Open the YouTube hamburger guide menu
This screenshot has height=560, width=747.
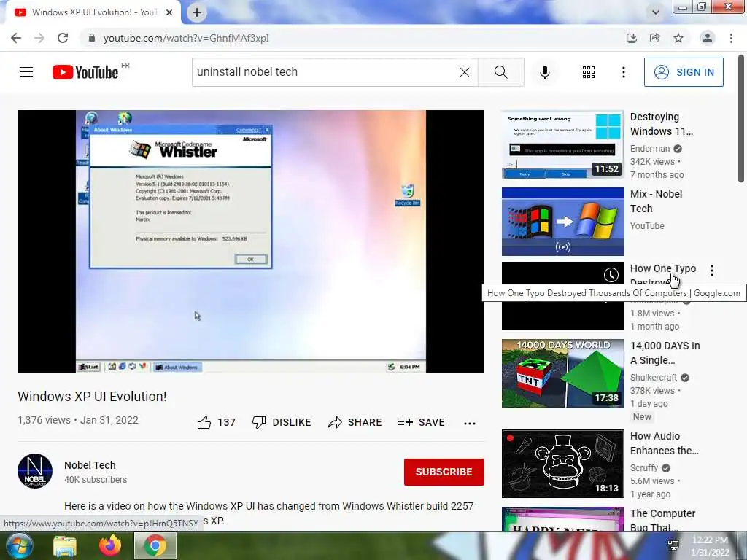(x=26, y=72)
